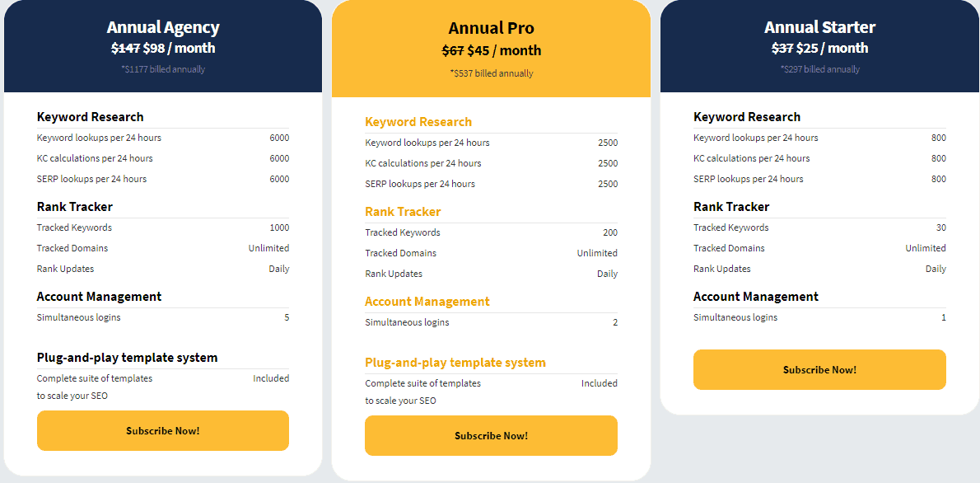Click Tracked Keywords 1000 row in Agency card
The image size is (980, 483).
[163, 227]
